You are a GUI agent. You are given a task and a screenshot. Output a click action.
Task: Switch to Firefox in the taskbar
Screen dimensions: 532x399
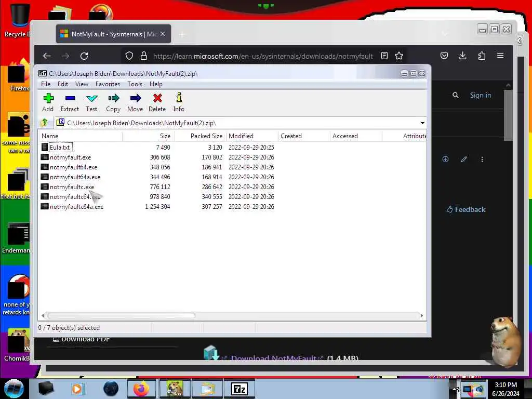[x=141, y=389]
